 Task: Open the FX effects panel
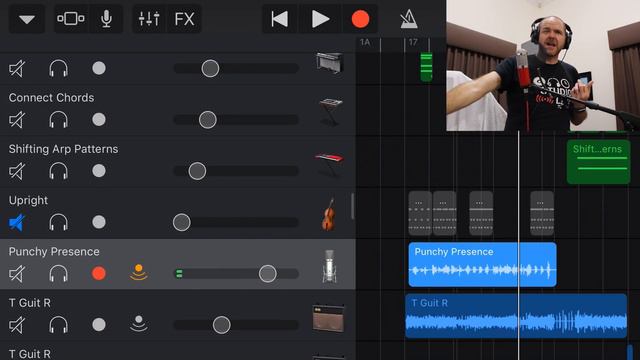tap(184, 19)
